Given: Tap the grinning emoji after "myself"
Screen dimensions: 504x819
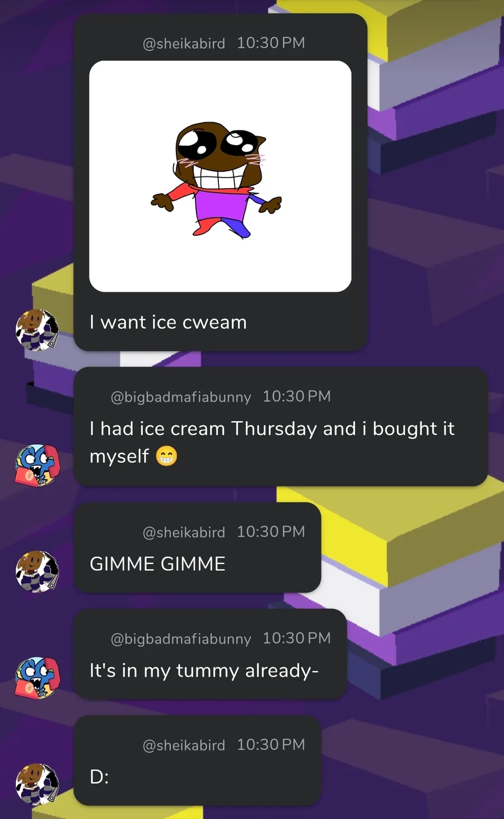Looking at the screenshot, I should tap(166, 456).
